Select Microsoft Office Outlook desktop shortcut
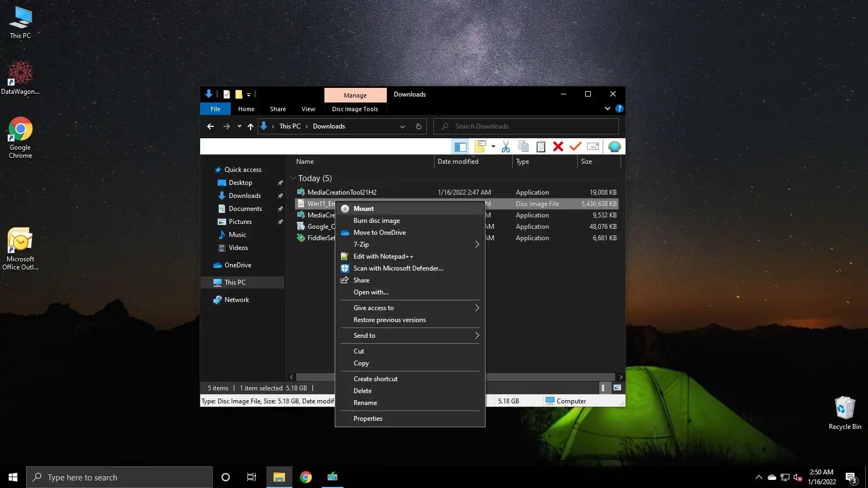 point(21,249)
